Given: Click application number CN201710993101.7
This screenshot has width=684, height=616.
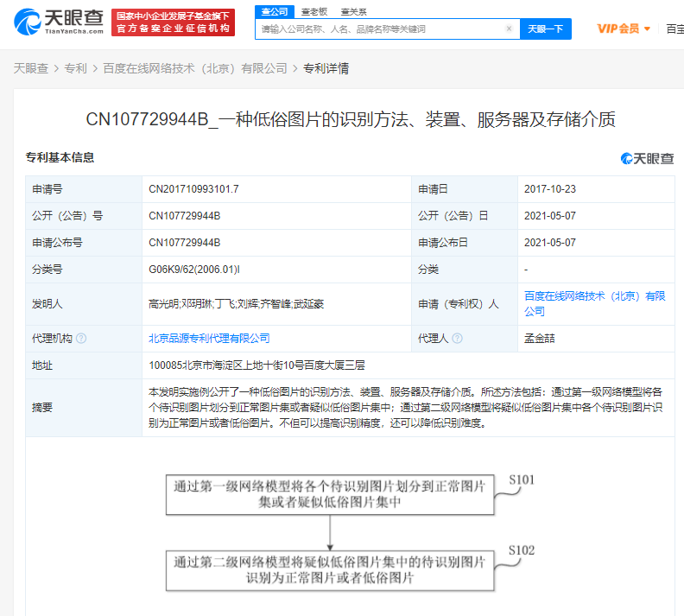Looking at the screenshot, I should pos(193,189).
